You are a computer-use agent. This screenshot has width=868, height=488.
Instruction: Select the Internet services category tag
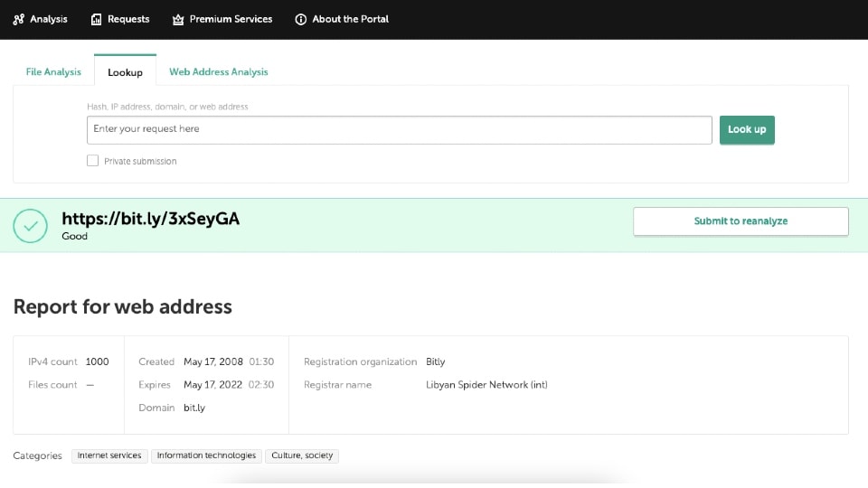coord(109,456)
